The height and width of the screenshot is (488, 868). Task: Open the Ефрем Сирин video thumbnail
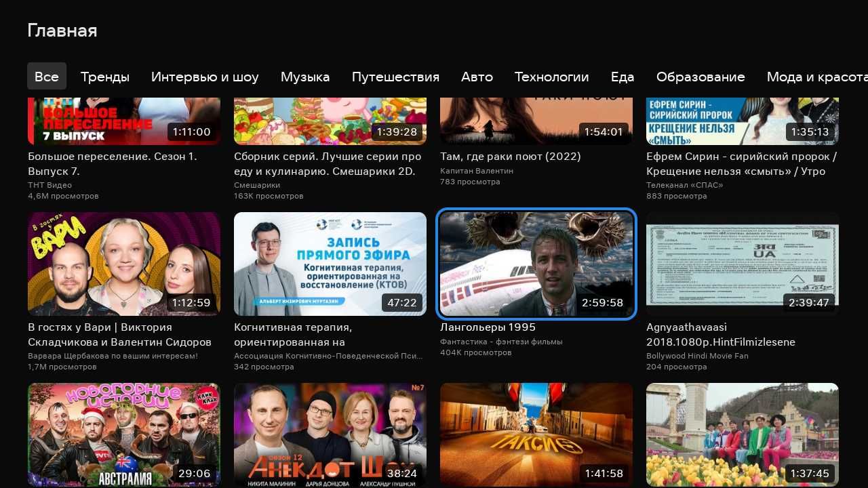tap(743, 121)
